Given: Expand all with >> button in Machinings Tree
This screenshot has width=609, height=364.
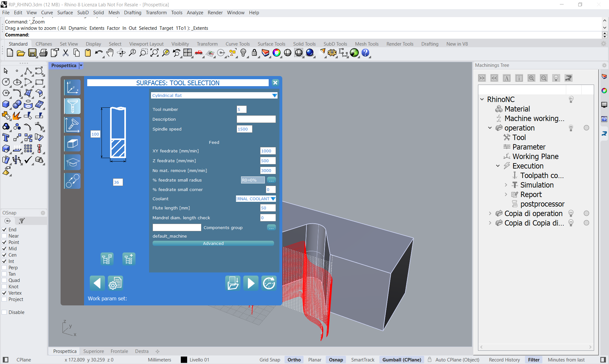Looking at the screenshot, I should point(482,78).
